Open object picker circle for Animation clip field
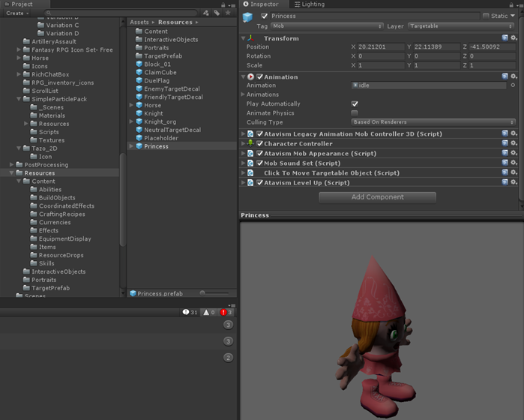The width and height of the screenshot is (524, 420). (x=513, y=85)
